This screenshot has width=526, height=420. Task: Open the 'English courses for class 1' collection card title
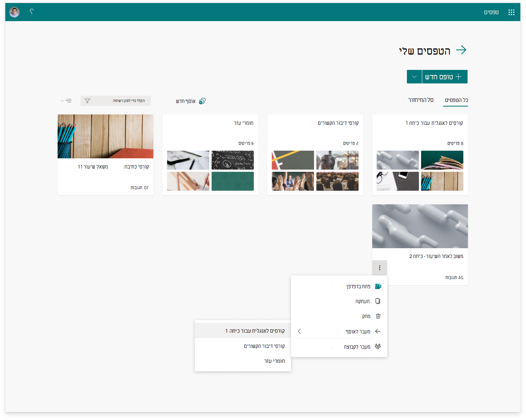pos(434,123)
